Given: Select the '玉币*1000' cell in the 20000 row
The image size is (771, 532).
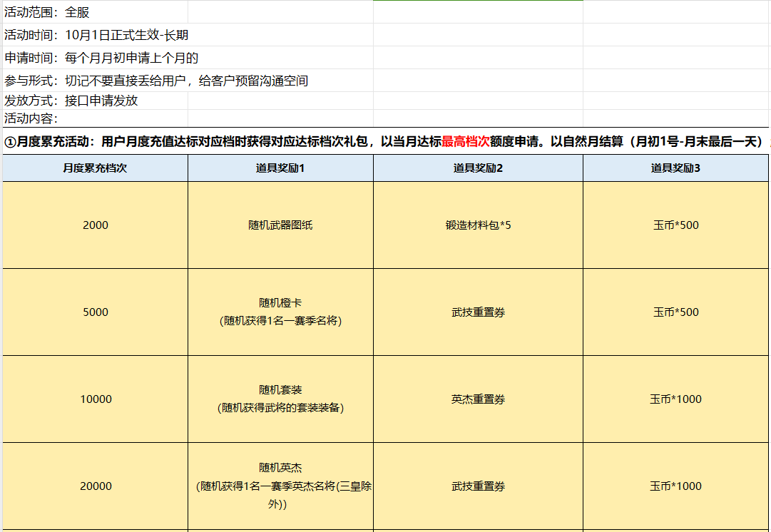Looking at the screenshot, I should pyautogui.click(x=676, y=486).
